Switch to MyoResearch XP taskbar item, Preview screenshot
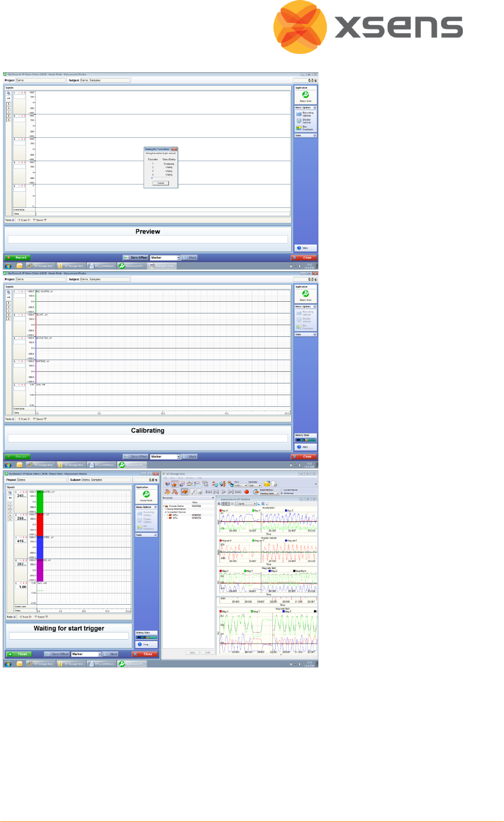Image resolution: width=504 pixels, height=822 pixels. (132, 266)
